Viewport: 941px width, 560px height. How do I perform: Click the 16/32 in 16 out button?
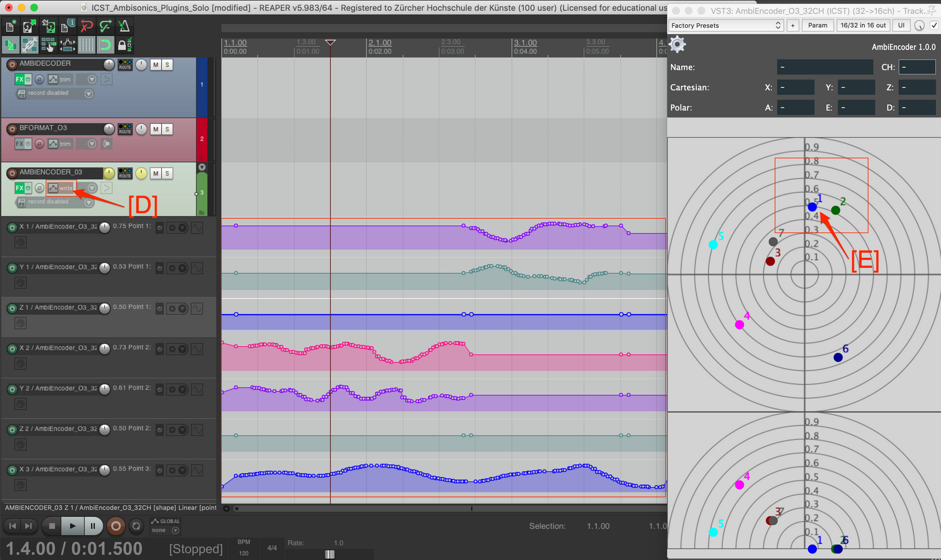[863, 25]
